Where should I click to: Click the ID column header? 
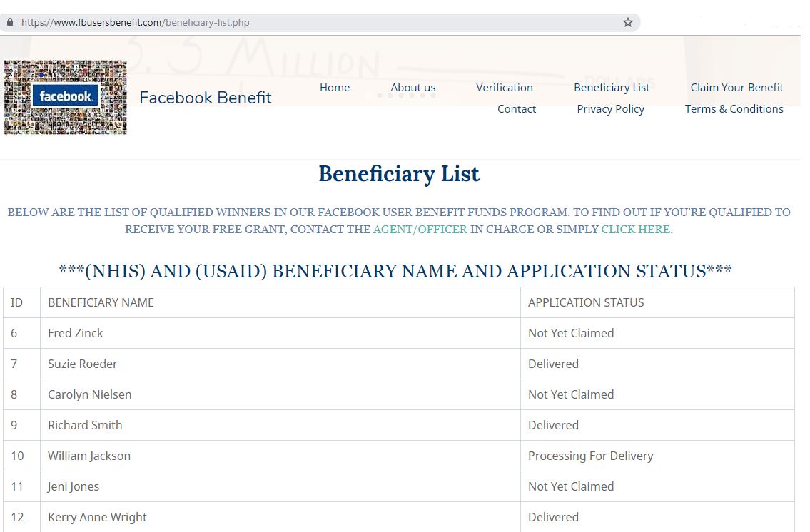16,302
